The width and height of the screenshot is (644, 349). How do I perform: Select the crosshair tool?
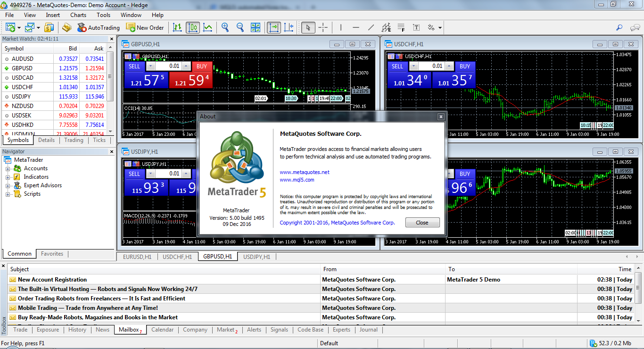coord(323,27)
